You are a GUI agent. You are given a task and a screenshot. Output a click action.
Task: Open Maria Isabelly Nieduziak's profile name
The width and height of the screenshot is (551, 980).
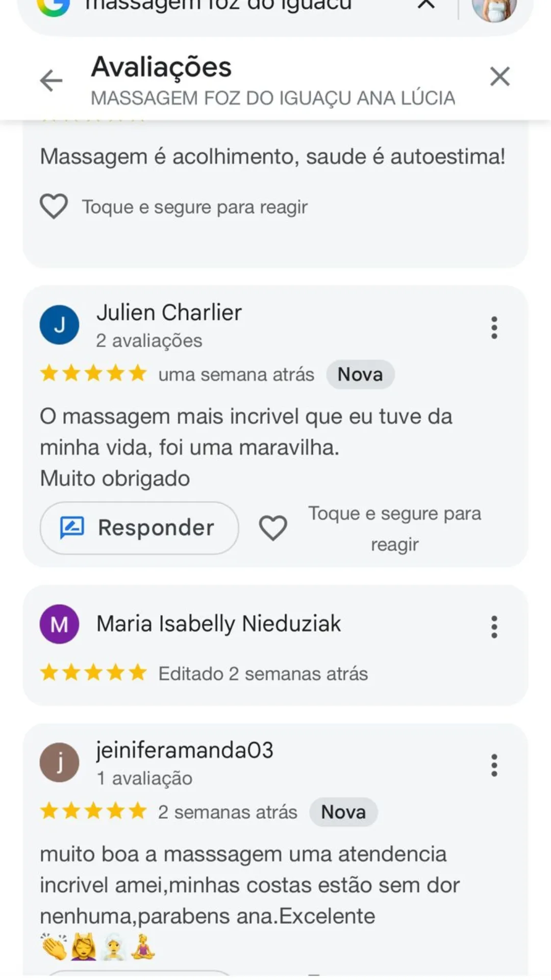pos(218,624)
